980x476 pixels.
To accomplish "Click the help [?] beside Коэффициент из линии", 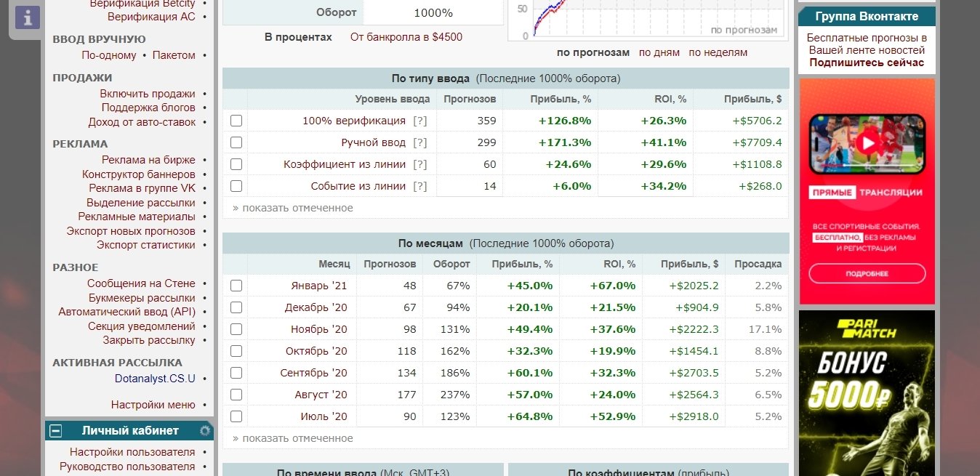I will tap(419, 164).
